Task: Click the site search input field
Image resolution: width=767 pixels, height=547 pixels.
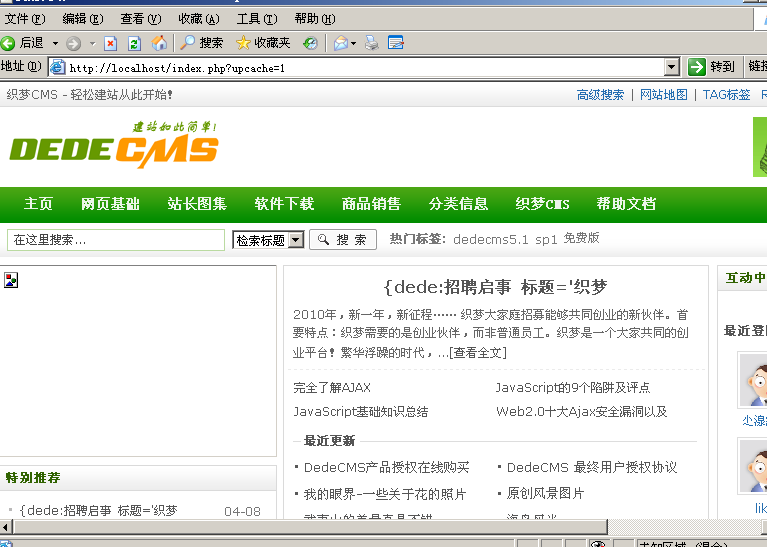Action: point(116,240)
